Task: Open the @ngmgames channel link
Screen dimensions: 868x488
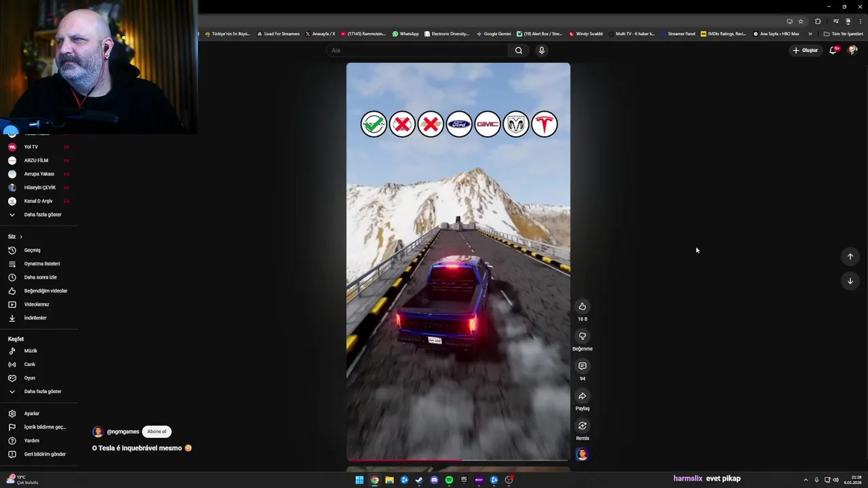Action: click(x=123, y=432)
